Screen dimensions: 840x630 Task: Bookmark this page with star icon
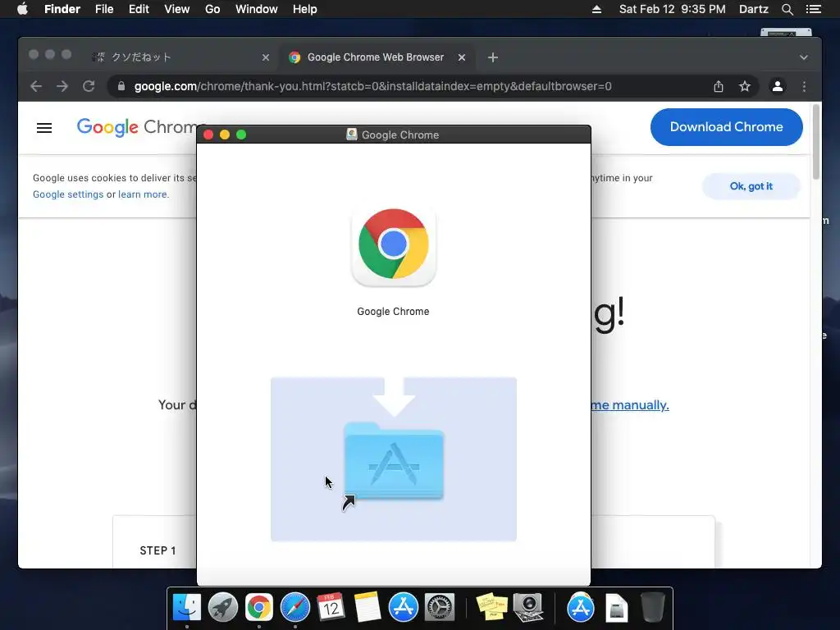[x=745, y=86]
